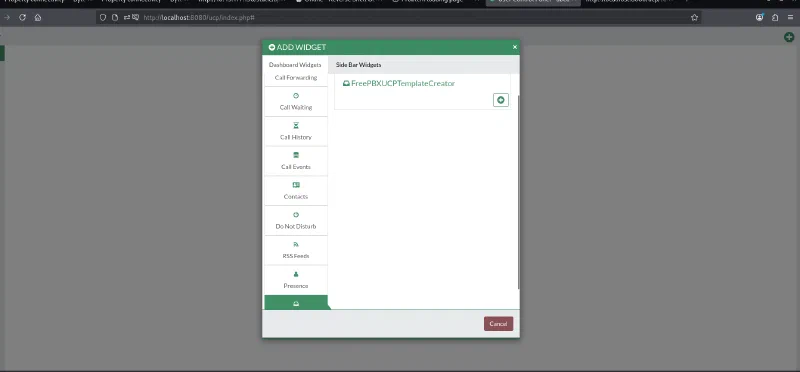Viewport: 800px width, 372px height.
Task: Click the browser forward arrow
Action: pos(7,17)
